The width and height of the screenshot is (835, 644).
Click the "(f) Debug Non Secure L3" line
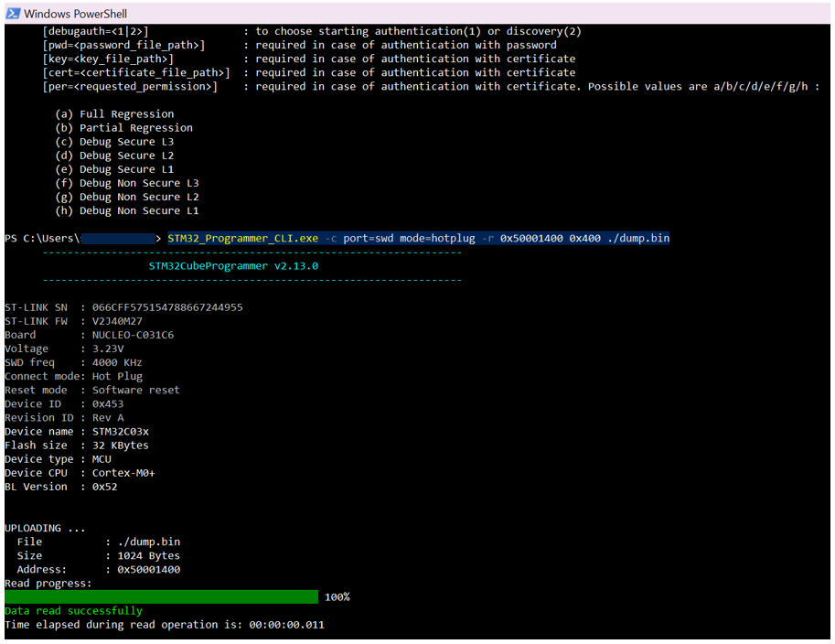(x=127, y=183)
